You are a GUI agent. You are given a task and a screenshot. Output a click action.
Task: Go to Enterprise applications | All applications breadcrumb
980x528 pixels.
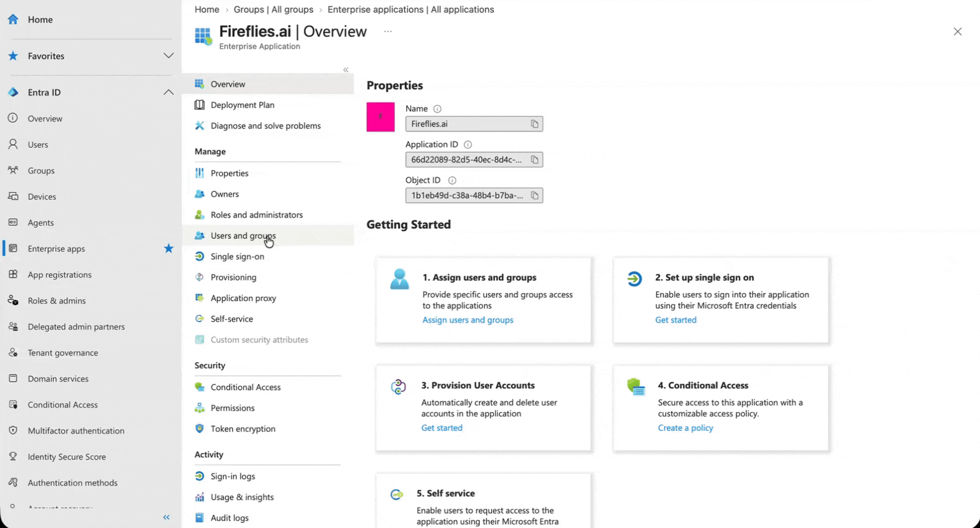click(411, 10)
